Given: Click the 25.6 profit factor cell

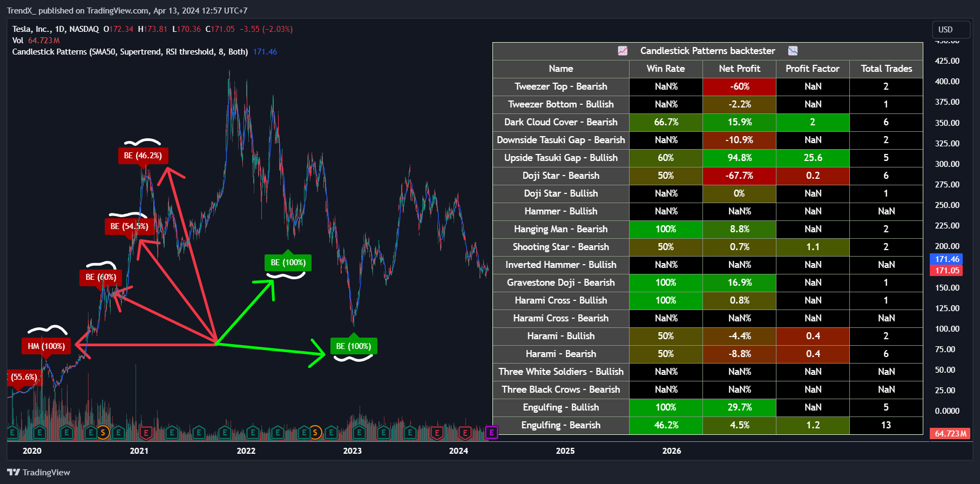Looking at the screenshot, I should coord(813,158).
